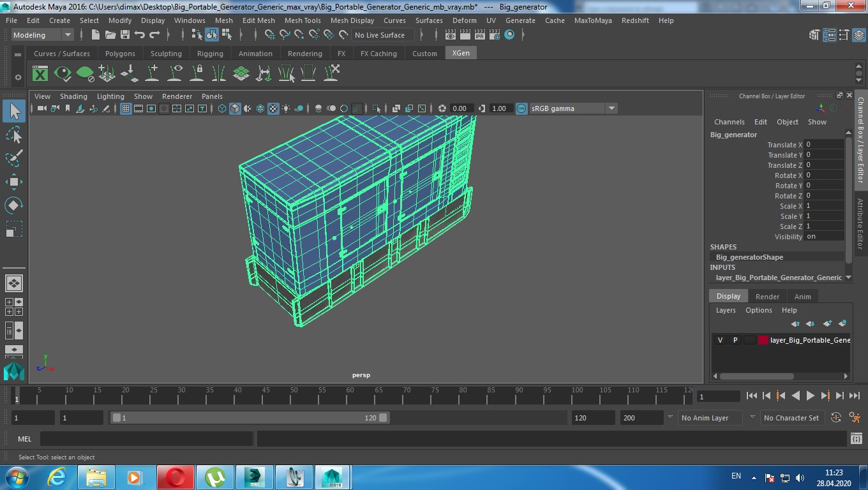Click the single perspective layout icon
The image size is (868, 490).
[13, 283]
